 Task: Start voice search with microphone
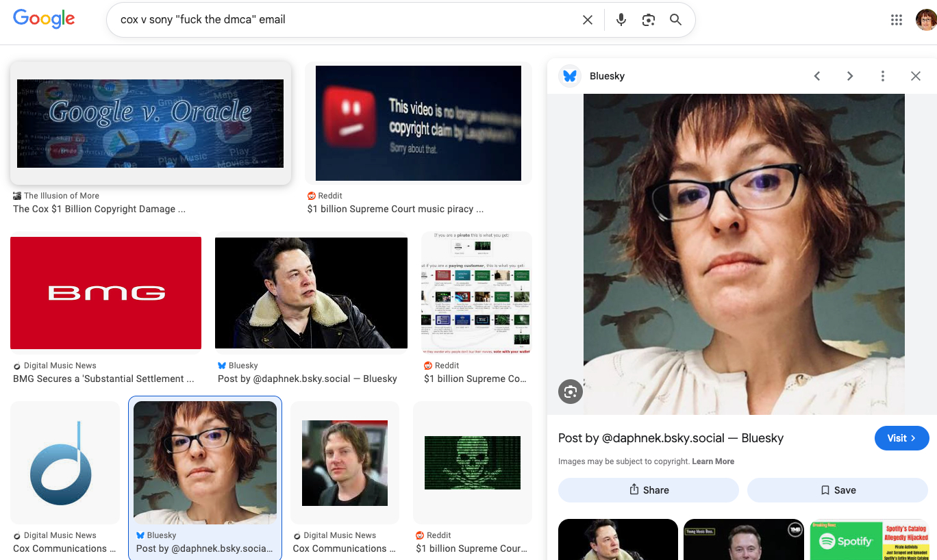tap(621, 20)
